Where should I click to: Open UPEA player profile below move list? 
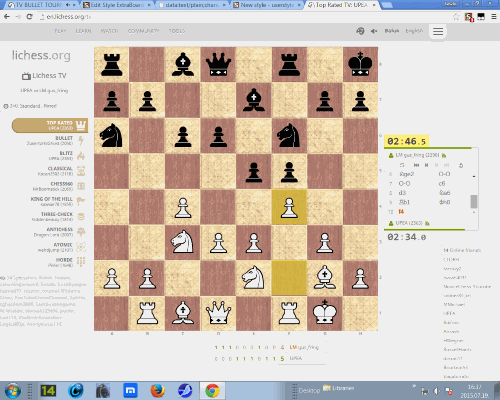409,223
